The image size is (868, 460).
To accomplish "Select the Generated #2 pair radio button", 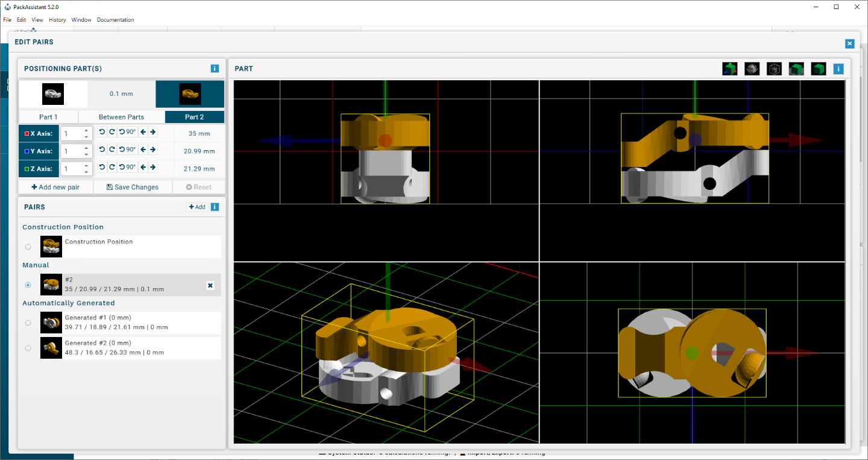I will click(x=28, y=348).
